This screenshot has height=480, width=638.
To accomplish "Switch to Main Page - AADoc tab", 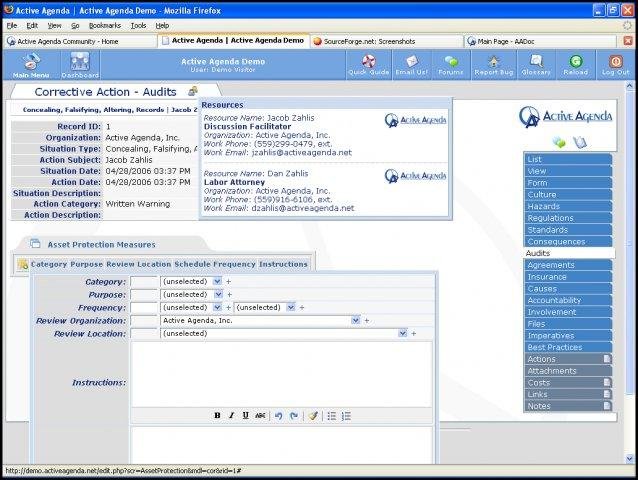I will click(x=540, y=41).
